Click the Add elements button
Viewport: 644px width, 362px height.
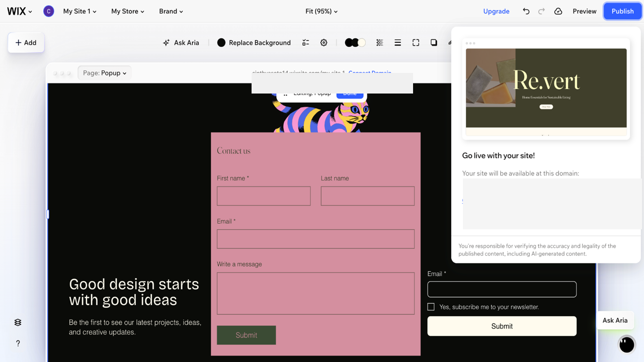pos(26,43)
